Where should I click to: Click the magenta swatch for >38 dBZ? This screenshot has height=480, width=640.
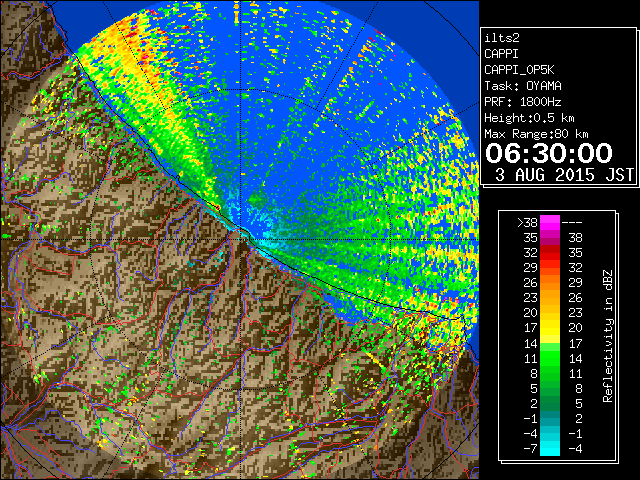(x=550, y=222)
